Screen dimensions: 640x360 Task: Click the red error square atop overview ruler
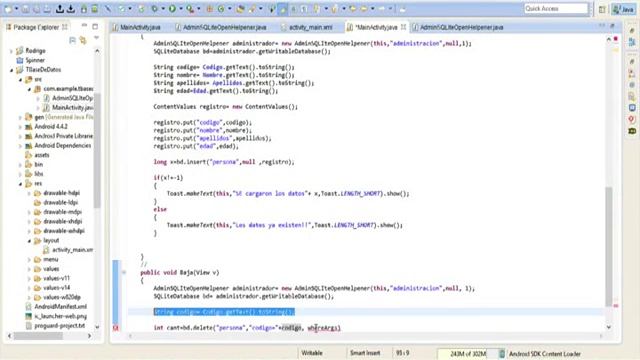click(616, 39)
